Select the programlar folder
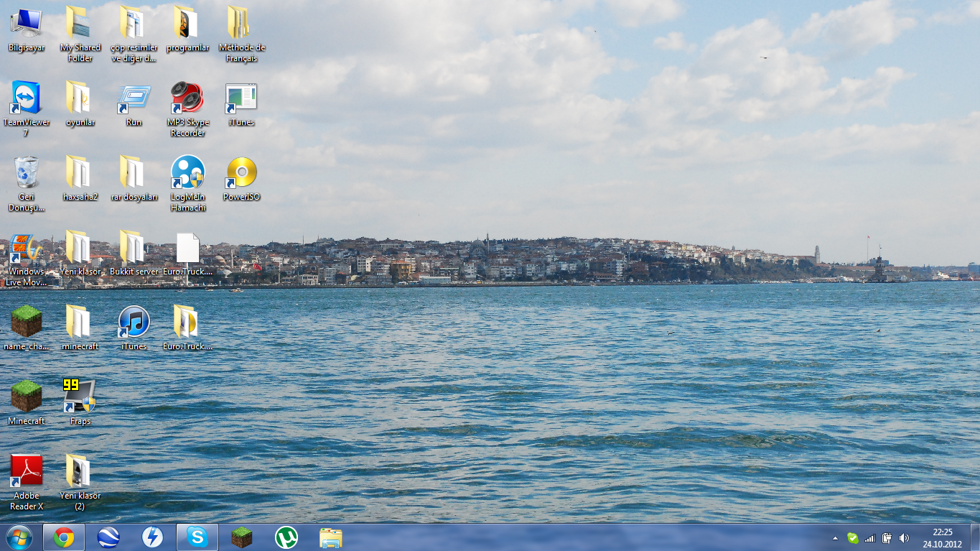 (187, 29)
